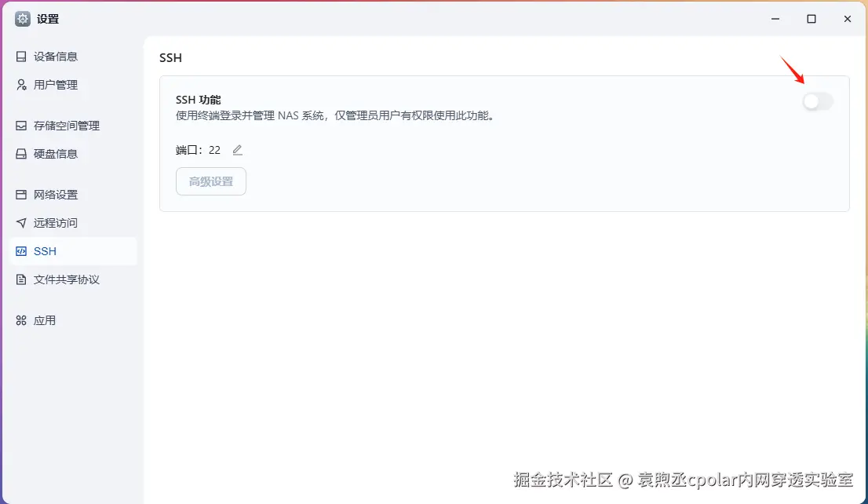The width and height of the screenshot is (868, 504).
Task: Click the 应用 apps icon in sidebar
Action: pyautogui.click(x=20, y=320)
